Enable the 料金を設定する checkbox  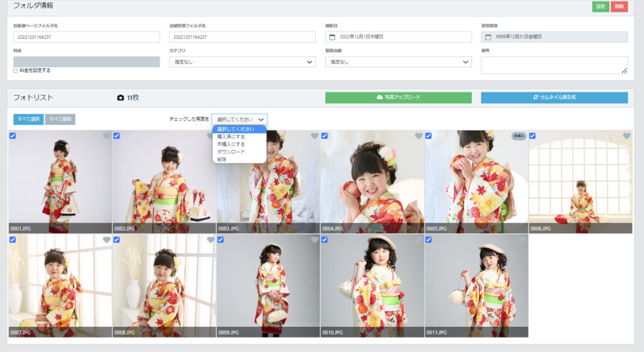tap(16, 70)
